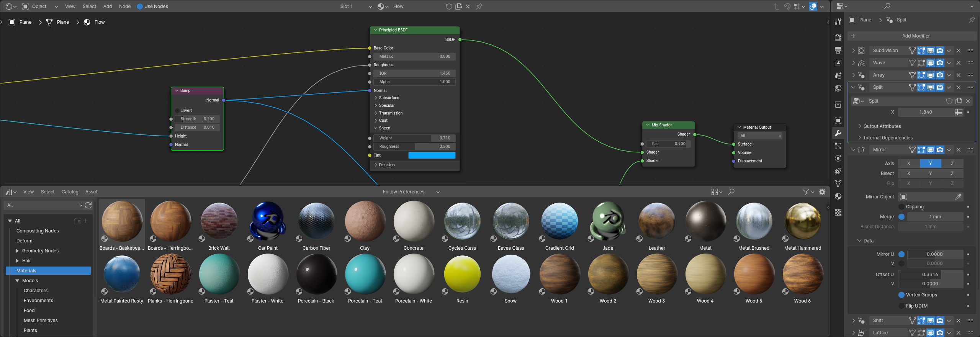
Task: Open the Particles properties tab
Action: pyautogui.click(x=838, y=146)
